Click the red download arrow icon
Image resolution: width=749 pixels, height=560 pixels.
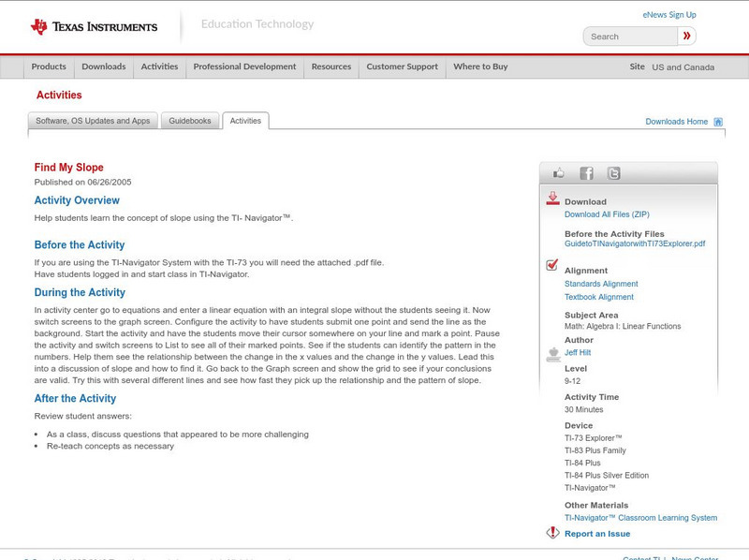(x=552, y=199)
